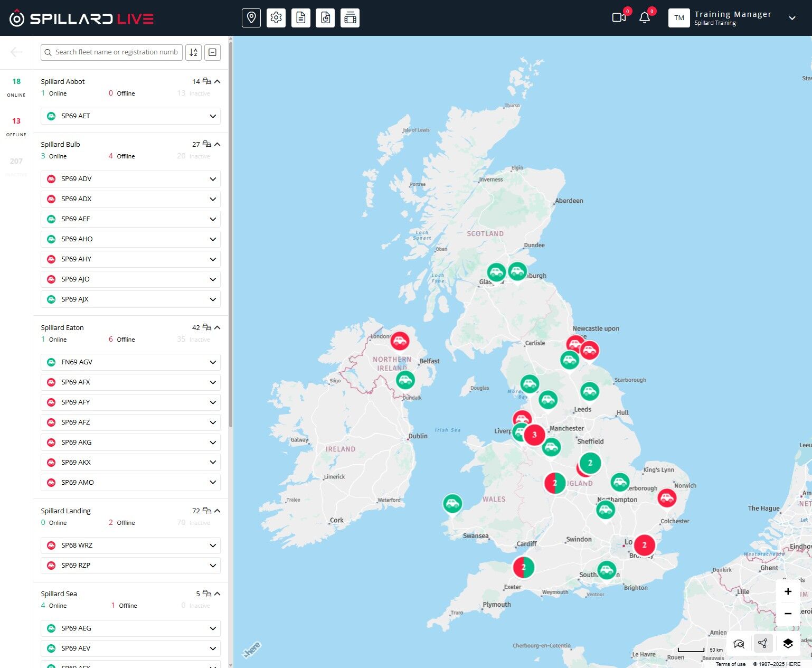The height and width of the screenshot is (668, 812).
Task: Expand the SP69 AJX vehicle row
Action: tap(213, 299)
